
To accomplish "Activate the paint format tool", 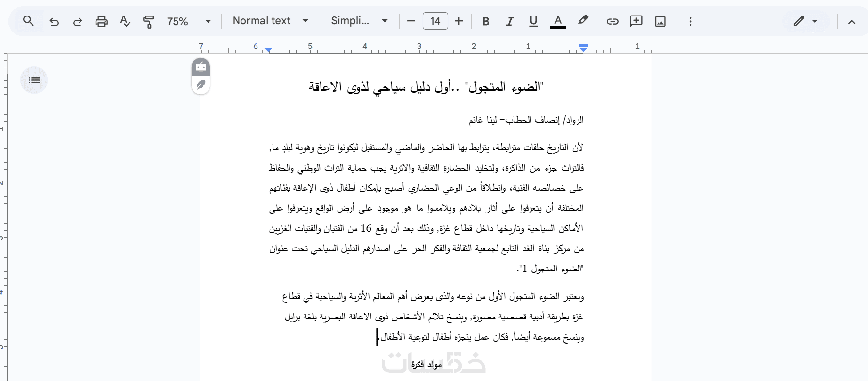I will (x=148, y=21).
